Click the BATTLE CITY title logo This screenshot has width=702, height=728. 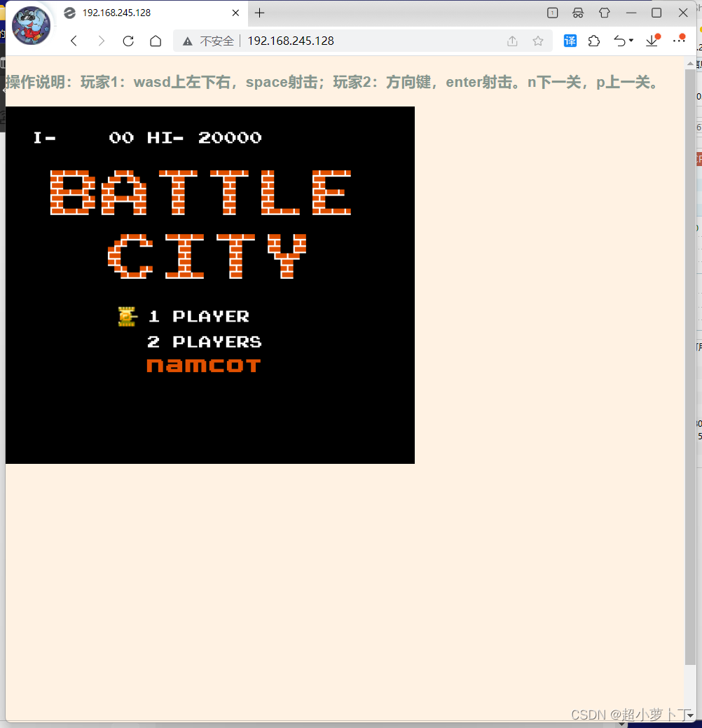201,224
